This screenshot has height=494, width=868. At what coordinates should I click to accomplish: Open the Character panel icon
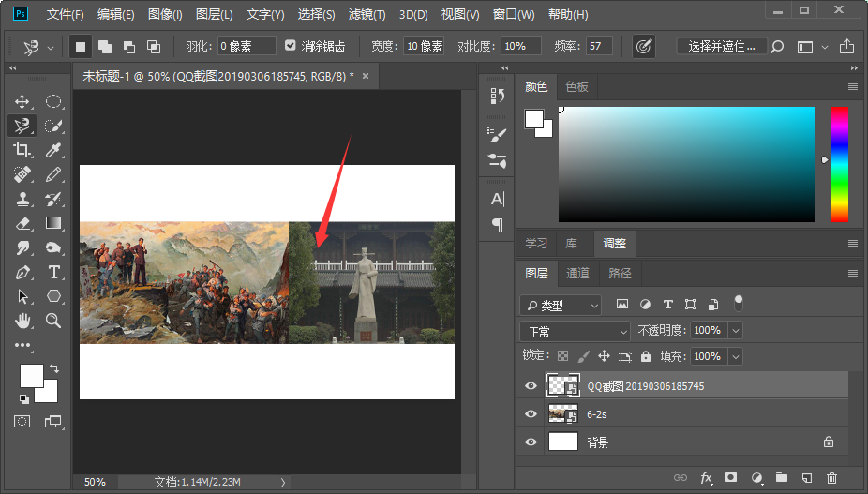(x=497, y=199)
